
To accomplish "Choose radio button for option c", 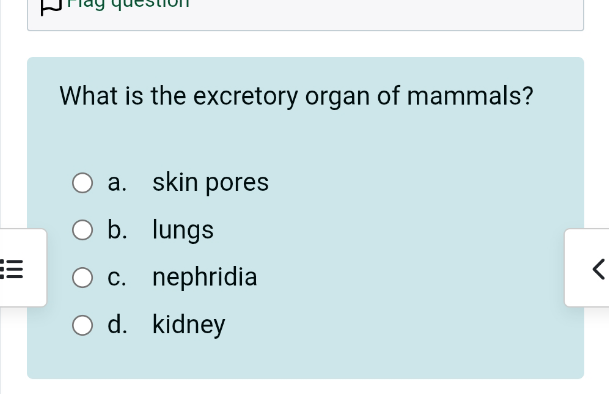I will (x=82, y=277).
